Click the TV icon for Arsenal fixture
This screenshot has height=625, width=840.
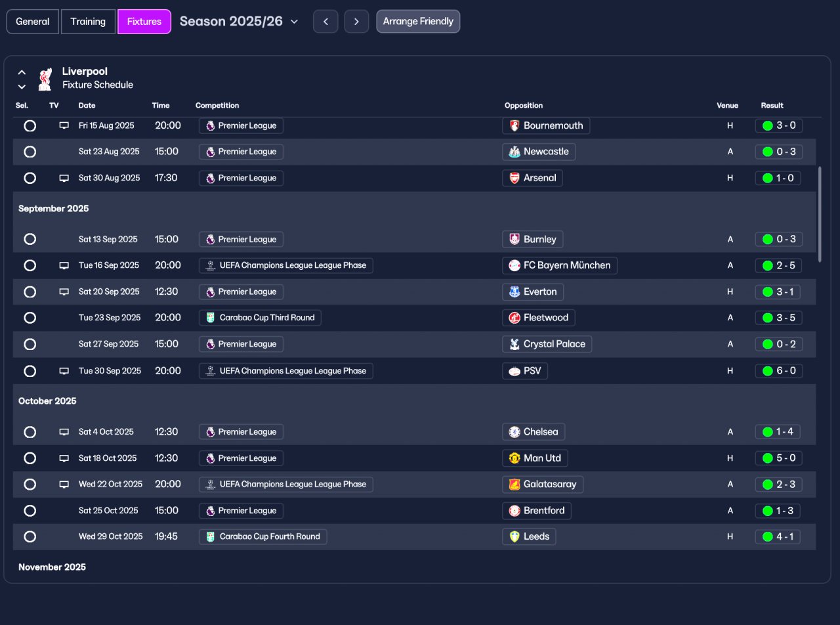64,178
